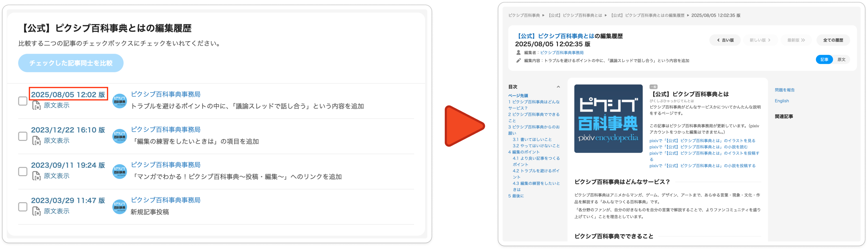Switch to the 記事 view tab
Viewport: 868px width, 249px height.
(x=824, y=60)
